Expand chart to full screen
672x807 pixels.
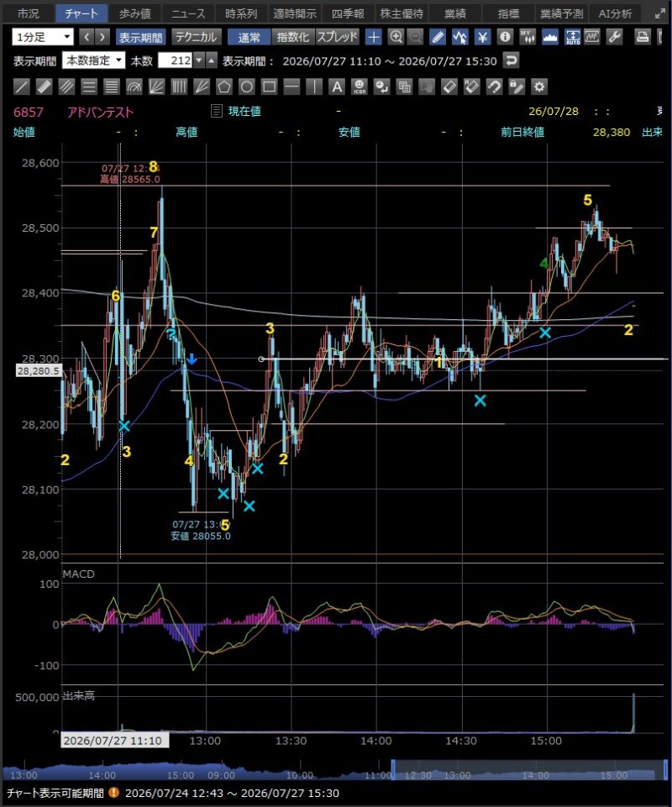coord(660,13)
